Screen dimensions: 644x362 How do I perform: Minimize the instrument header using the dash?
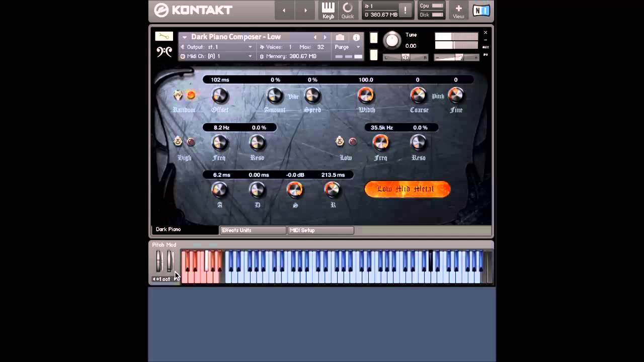[486, 40]
